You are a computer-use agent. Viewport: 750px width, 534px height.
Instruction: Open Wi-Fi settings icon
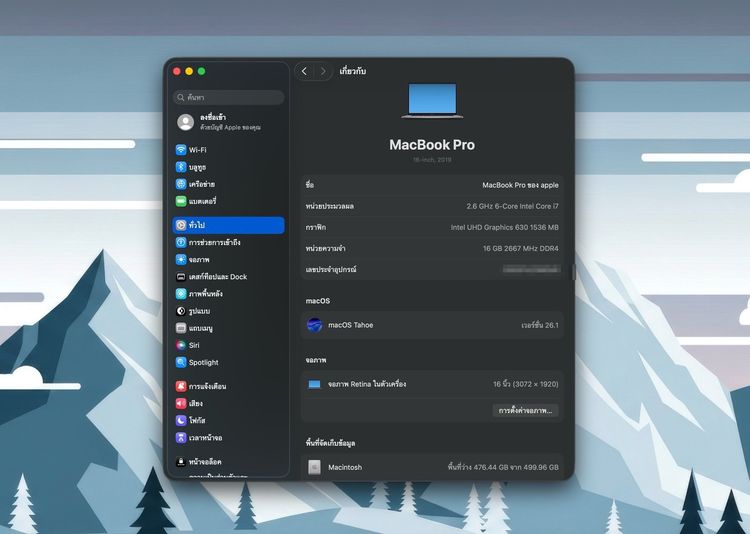pyautogui.click(x=181, y=150)
